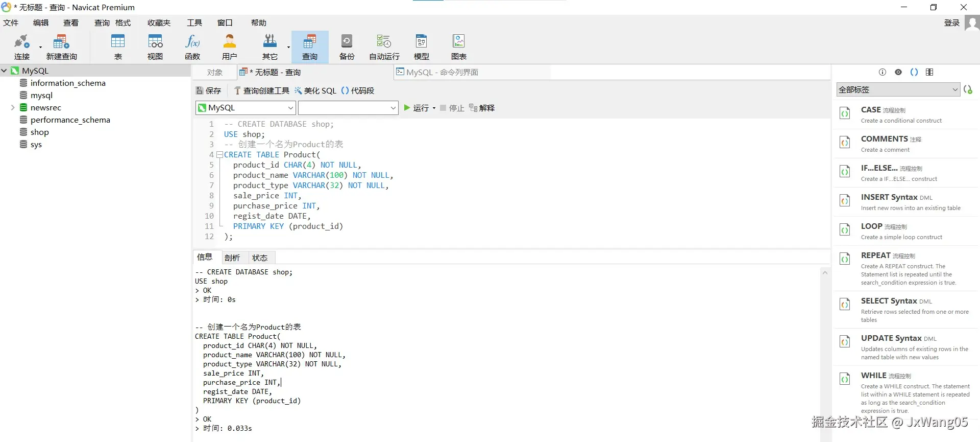Viewport: 980px width, 442px height.
Task: Click the WHILE snippet icon
Action: tap(845, 379)
